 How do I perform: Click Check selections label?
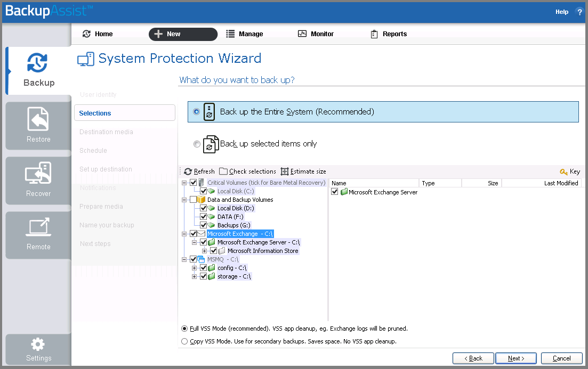pyautogui.click(x=253, y=171)
